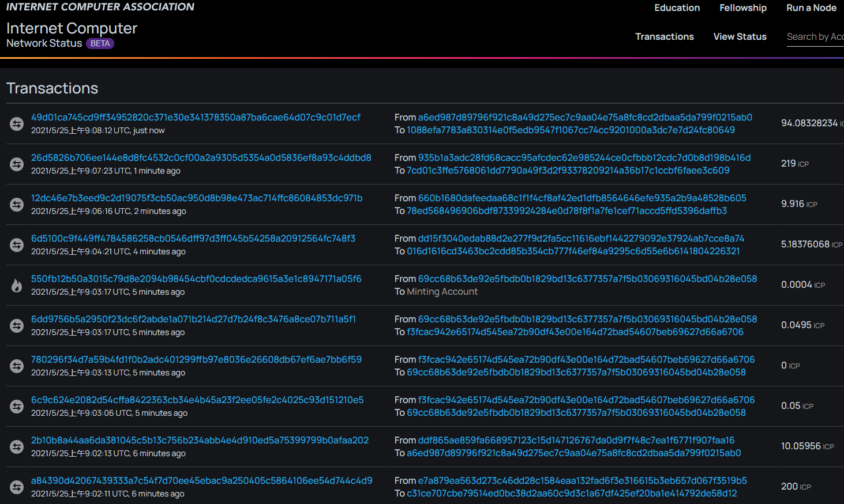Viewport: 844px width, 504px height.
Task: Open the View Status nav item
Action: (740, 36)
